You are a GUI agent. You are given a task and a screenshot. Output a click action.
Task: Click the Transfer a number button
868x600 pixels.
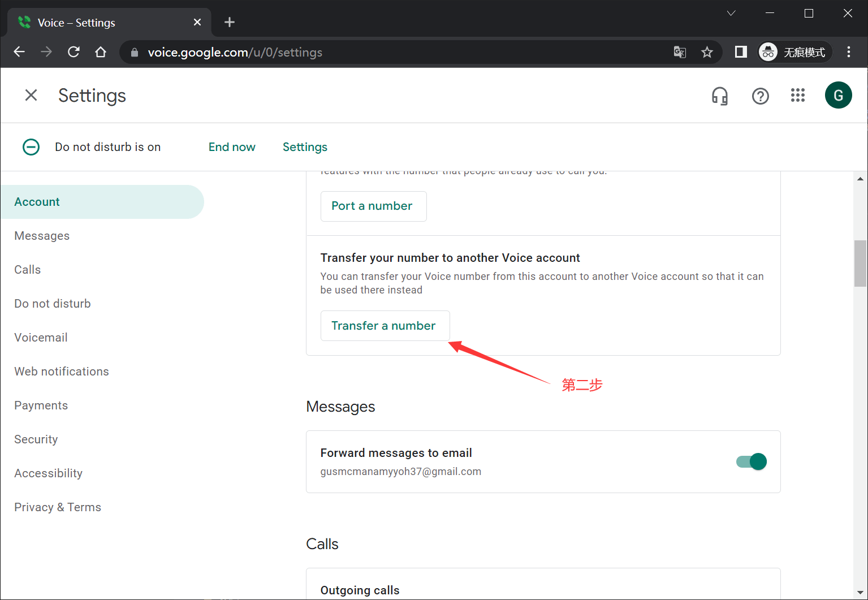385,326
